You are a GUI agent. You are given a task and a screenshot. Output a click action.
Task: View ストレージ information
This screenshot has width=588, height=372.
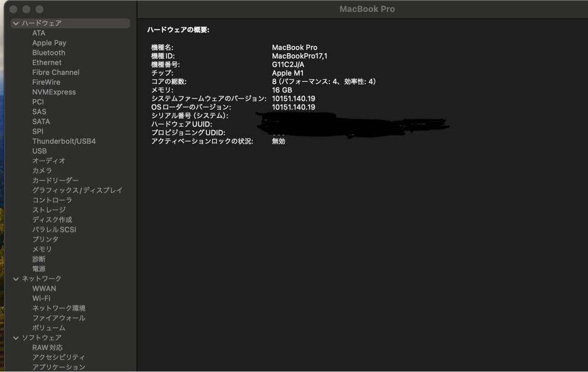(x=47, y=209)
